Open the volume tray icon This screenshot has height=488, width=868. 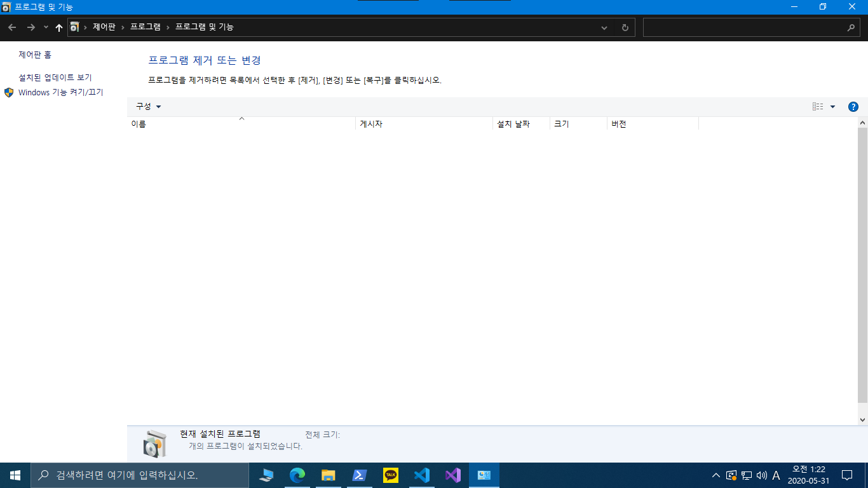click(x=762, y=475)
